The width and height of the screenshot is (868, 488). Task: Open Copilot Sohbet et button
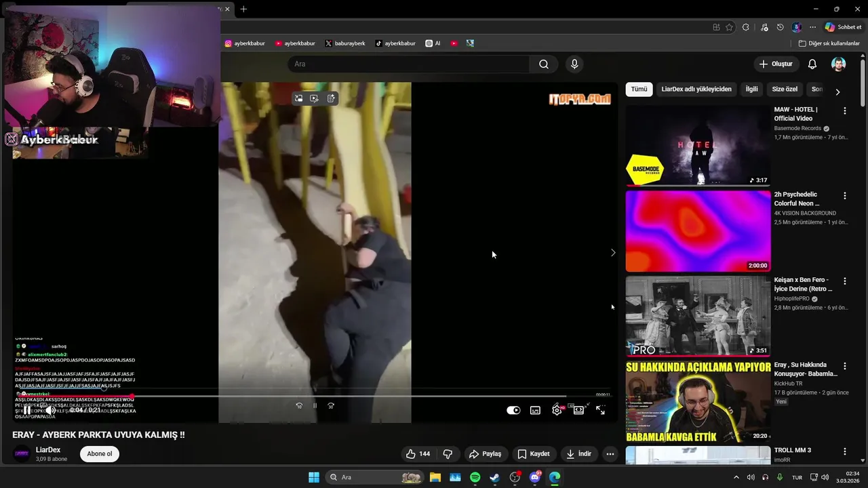843,27
